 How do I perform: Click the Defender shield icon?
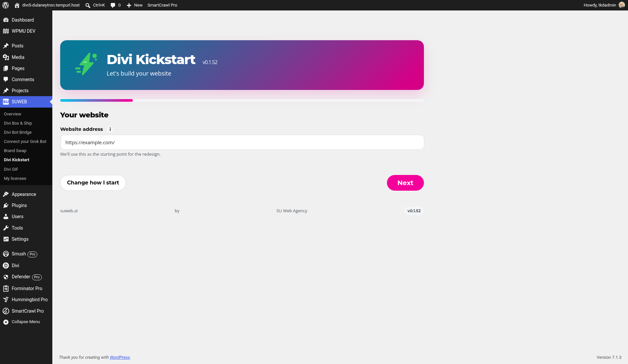pyautogui.click(x=6, y=277)
